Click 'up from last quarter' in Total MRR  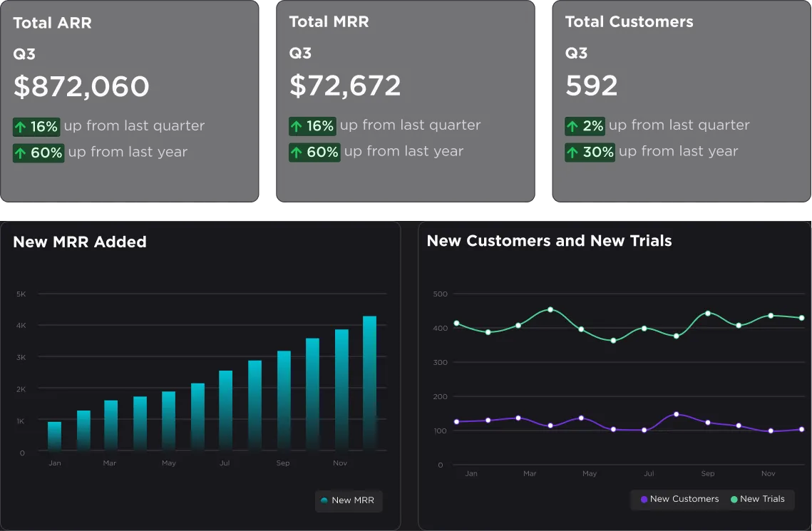410,125
